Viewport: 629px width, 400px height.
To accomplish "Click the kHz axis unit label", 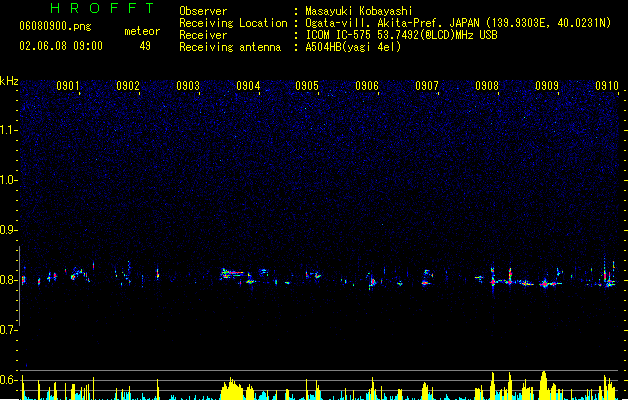I will (x=9, y=81).
